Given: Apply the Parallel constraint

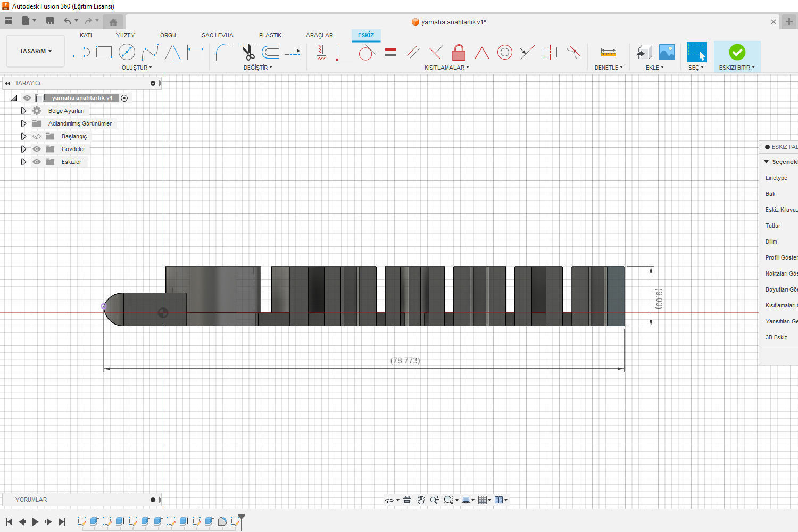Looking at the screenshot, I should click(x=413, y=52).
